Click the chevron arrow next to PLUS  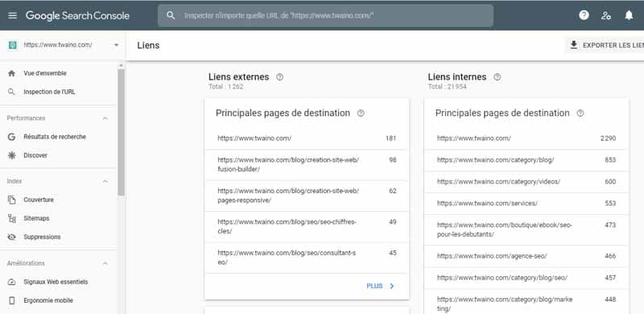392,286
